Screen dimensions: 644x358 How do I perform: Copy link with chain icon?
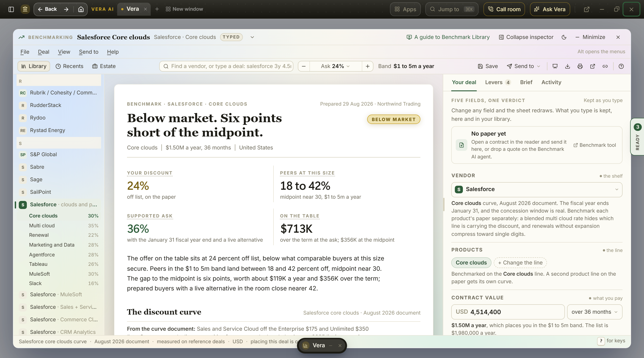click(605, 66)
